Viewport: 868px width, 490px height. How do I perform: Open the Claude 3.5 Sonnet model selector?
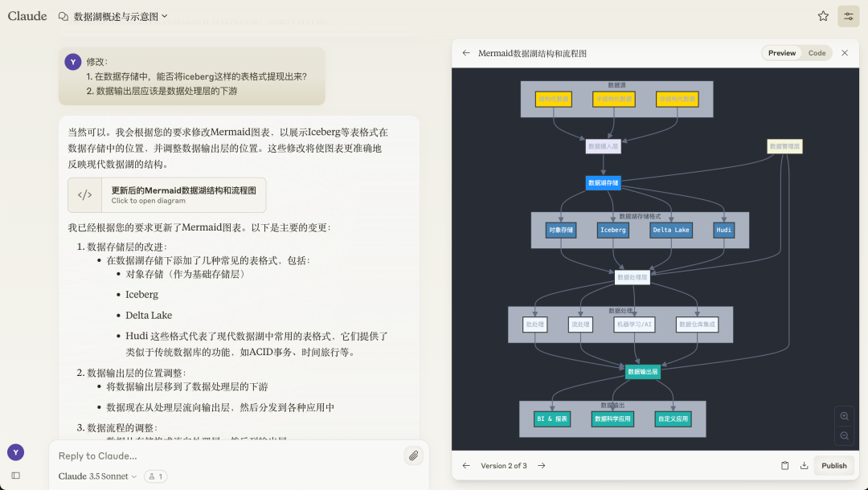click(96, 476)
